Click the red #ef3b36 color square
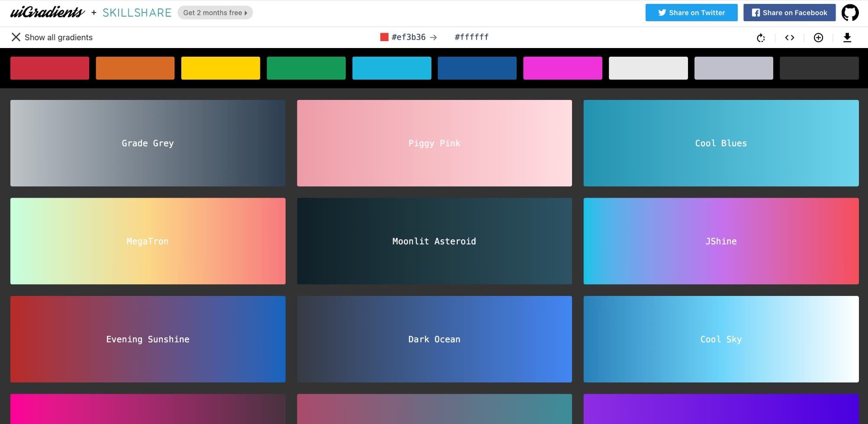 tap(384, 37)
